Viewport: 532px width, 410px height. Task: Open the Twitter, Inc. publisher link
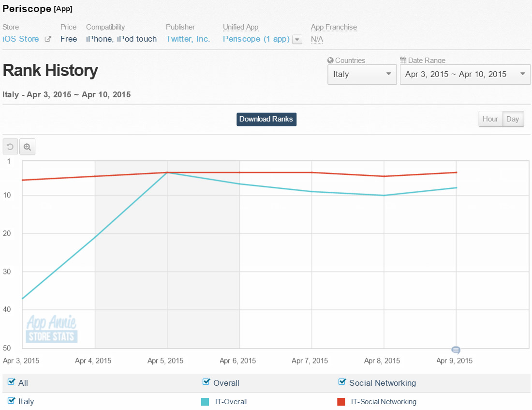[188, 39]
